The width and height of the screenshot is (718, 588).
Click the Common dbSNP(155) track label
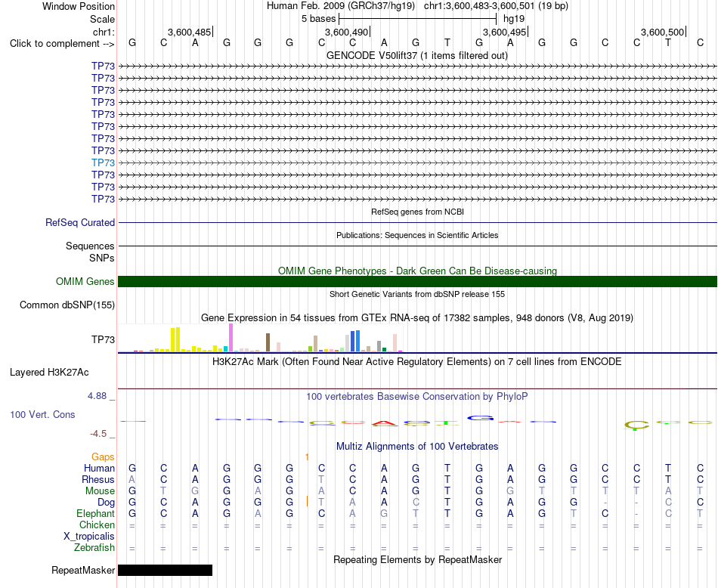click(x=67, y=305)
